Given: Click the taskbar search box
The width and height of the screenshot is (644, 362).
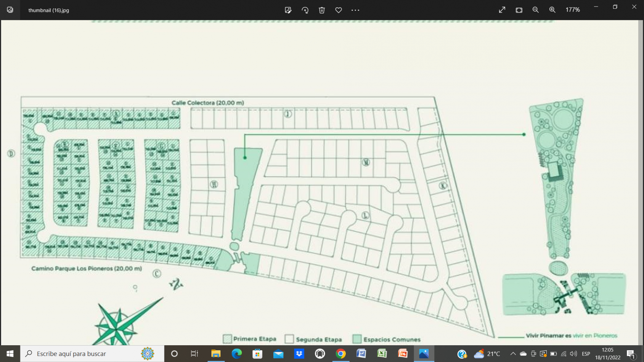Looking at the screenshot, I should 92,354.
